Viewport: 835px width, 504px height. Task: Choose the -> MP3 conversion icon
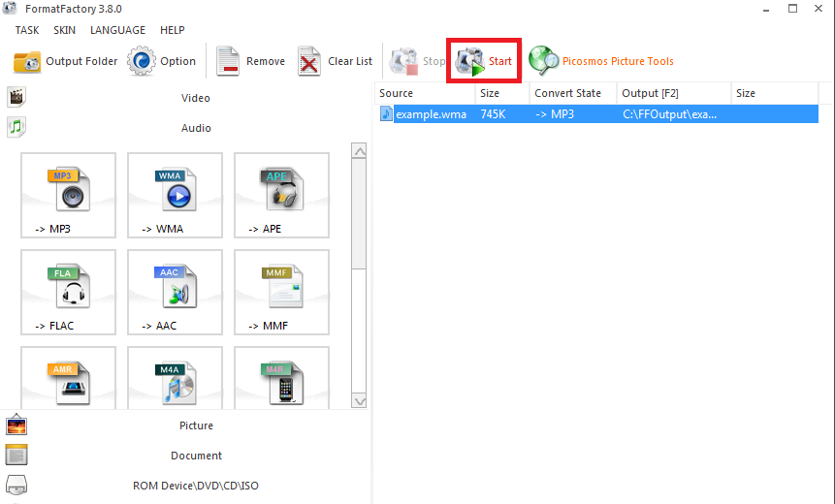coord(68,196)
